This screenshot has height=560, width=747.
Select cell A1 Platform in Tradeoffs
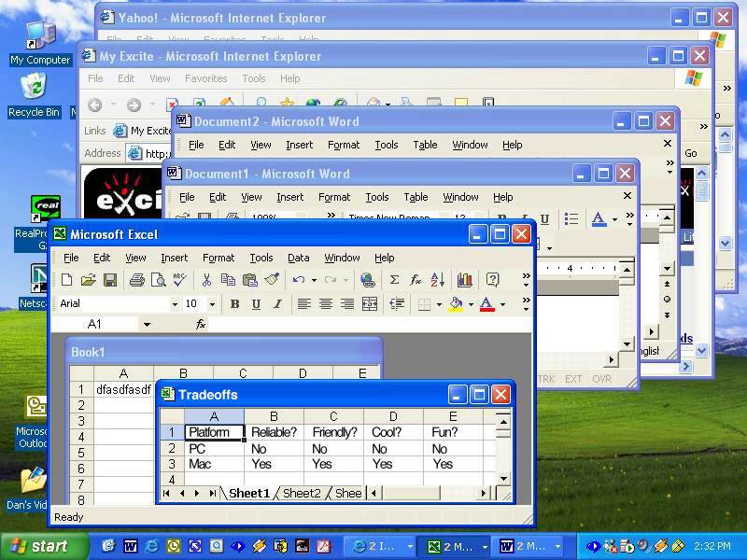click(215, 432)
